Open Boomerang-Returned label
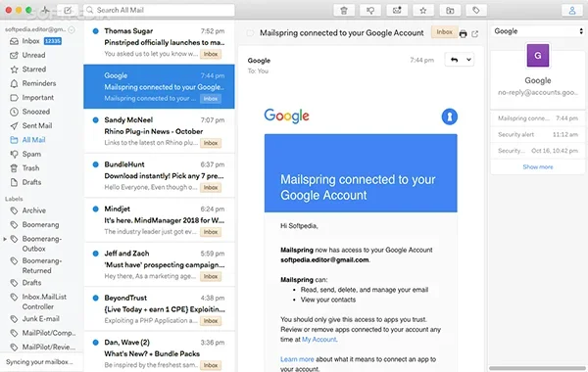This screenshot has width=588, height=372. tap(41, 265)
